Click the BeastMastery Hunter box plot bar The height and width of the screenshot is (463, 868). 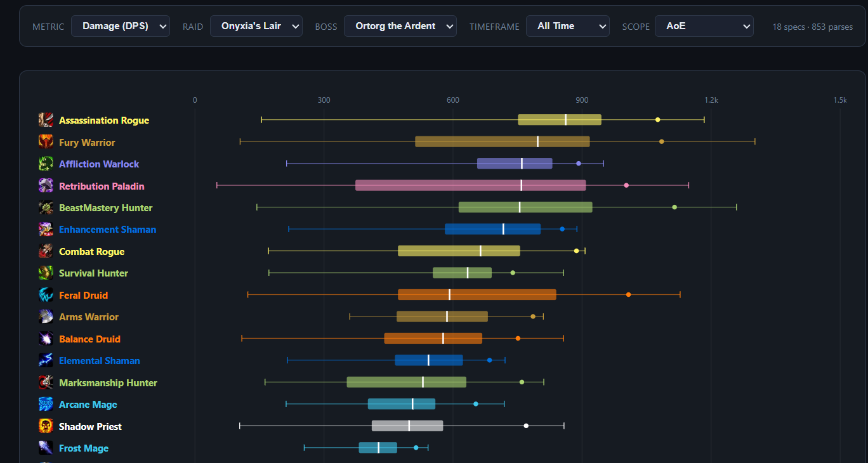tap(525, 207)
